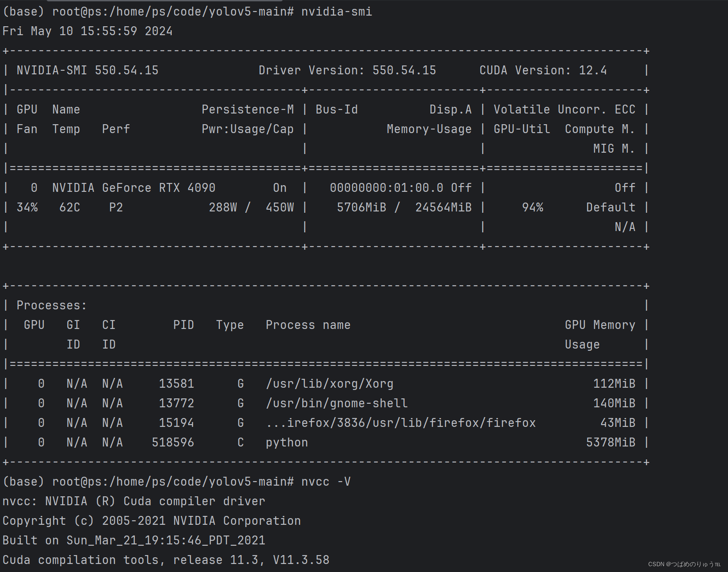Click the 'PID' column header

pos(184,325)
